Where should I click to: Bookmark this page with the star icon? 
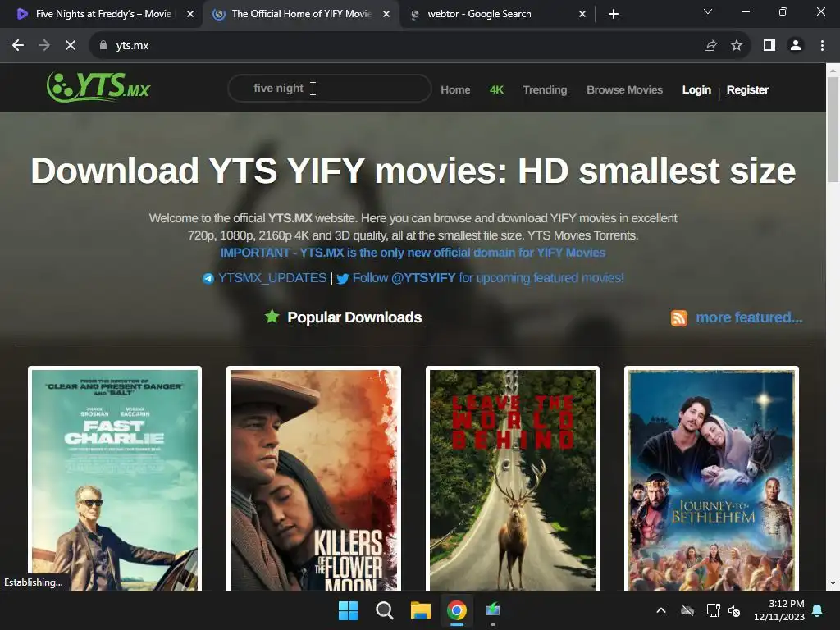(x=737, y=46)
